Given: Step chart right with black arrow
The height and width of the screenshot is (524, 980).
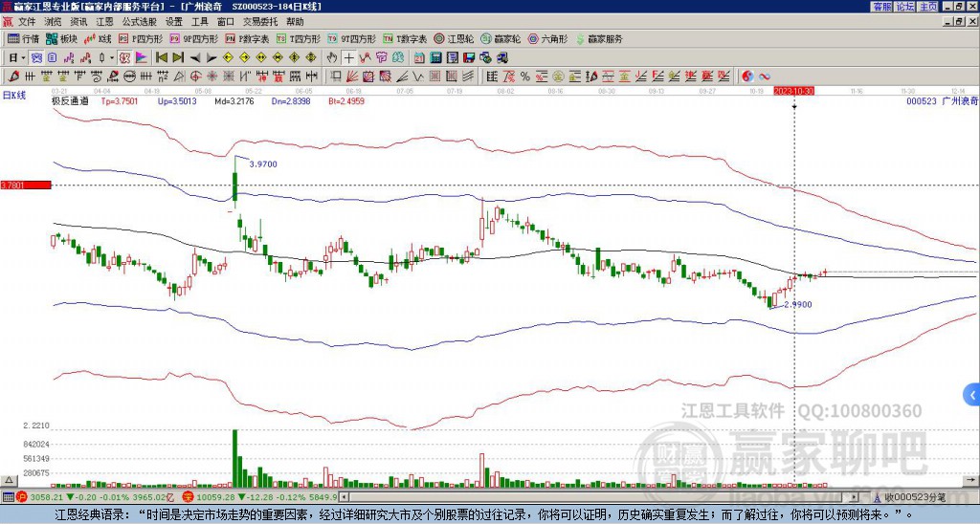Looking at the screenshot, I should point(212,57).
